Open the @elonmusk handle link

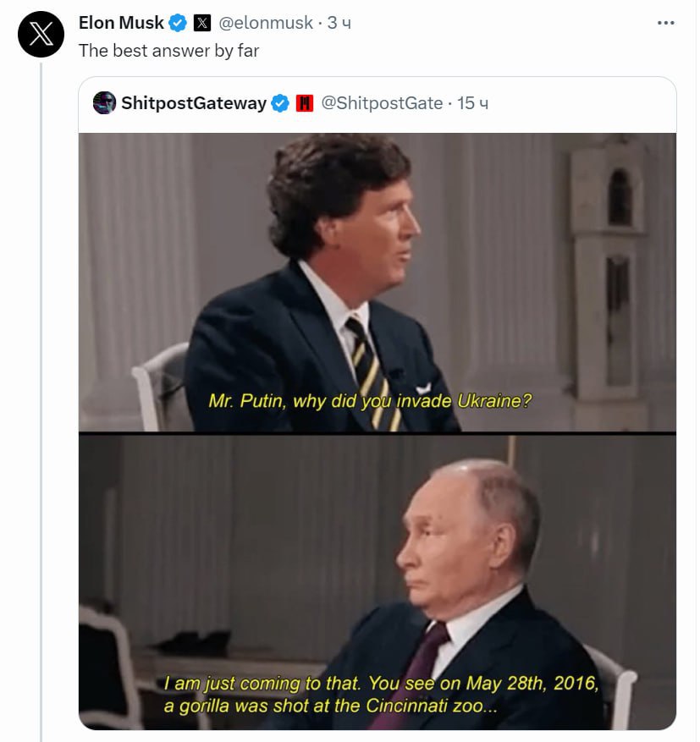coord(266,23)
